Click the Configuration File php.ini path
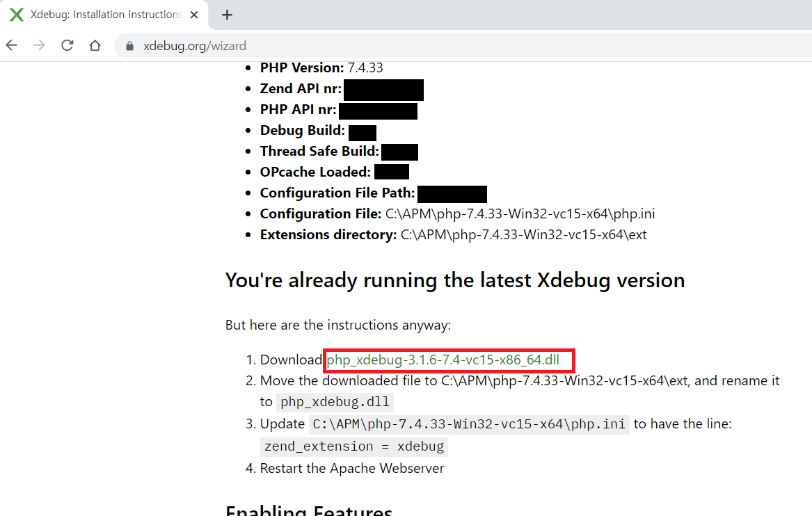The image size is (812, 516). click(520, 213)
